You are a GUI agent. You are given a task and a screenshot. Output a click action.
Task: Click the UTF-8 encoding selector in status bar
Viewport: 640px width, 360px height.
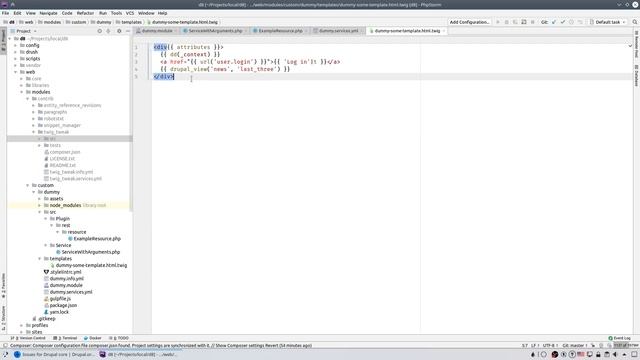pos(550,345)
